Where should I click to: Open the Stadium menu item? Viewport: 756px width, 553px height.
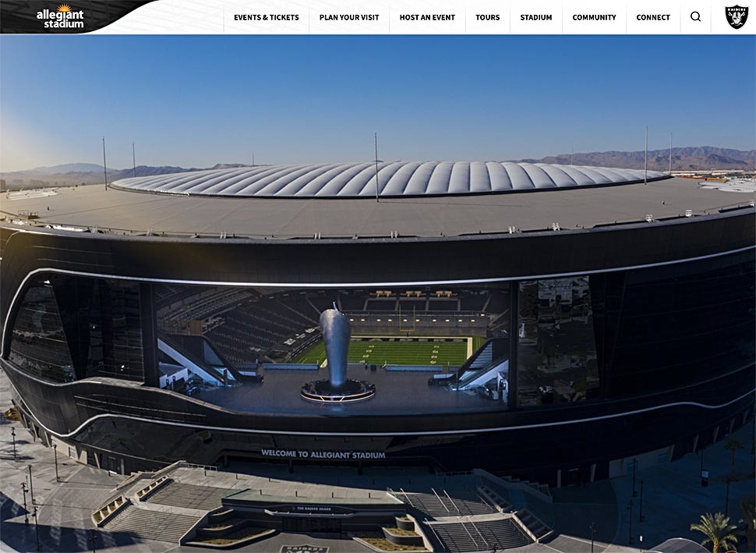535,17
